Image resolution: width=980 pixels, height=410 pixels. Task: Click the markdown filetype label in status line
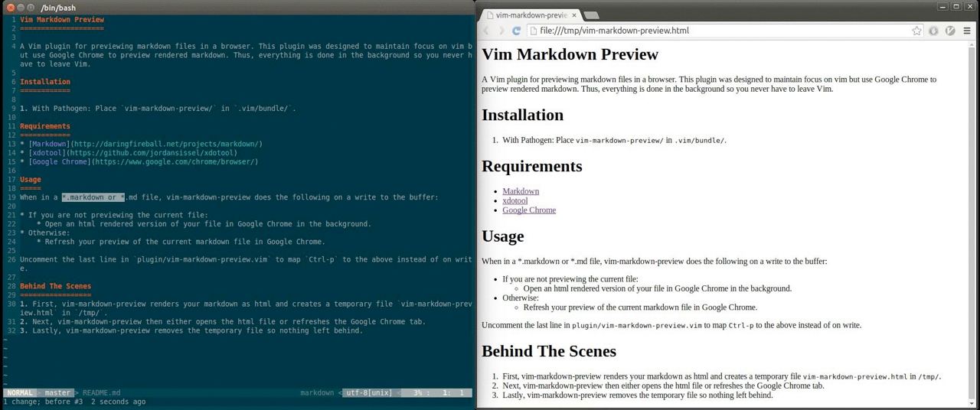click(316, 392)
